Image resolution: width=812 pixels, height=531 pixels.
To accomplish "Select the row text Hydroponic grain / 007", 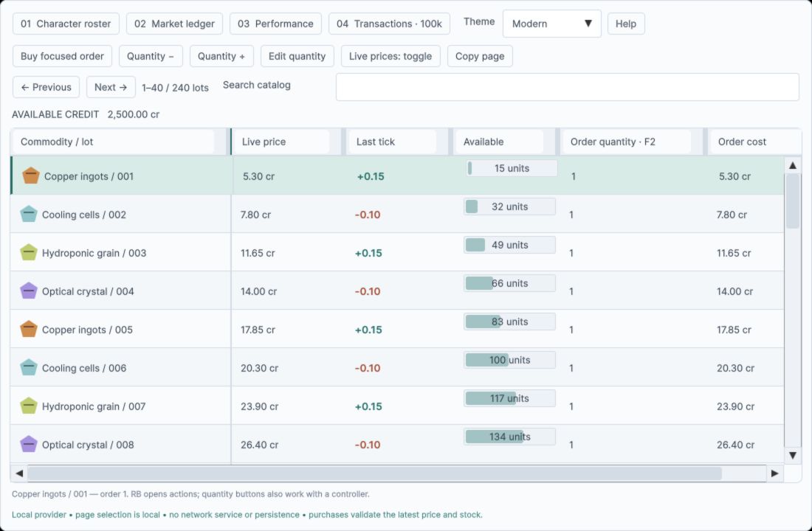I will tap(94, 406).
